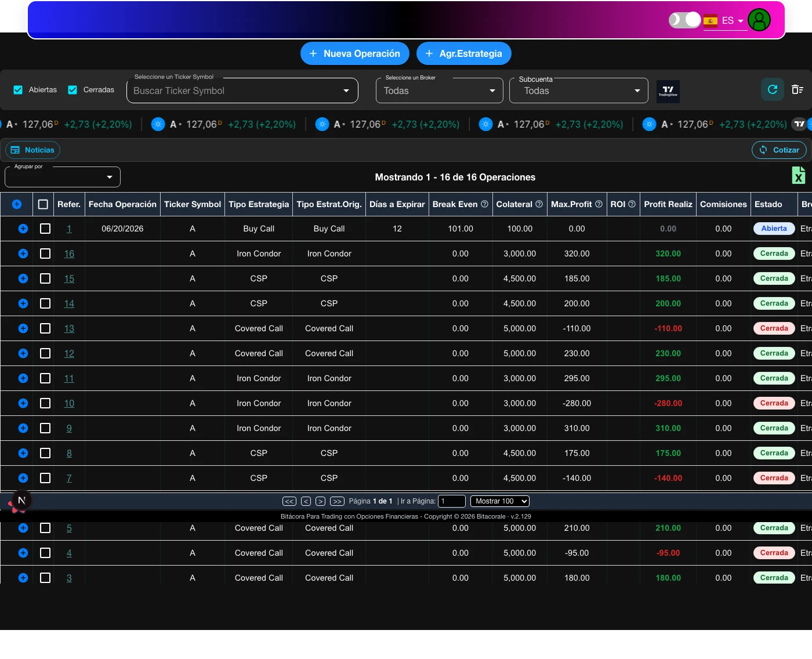Click the Ir a Página input field

[452, 501]
